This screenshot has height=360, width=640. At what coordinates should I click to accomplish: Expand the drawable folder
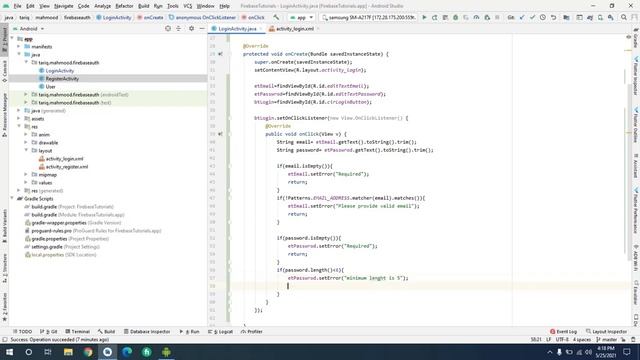[x=26, y=142]
